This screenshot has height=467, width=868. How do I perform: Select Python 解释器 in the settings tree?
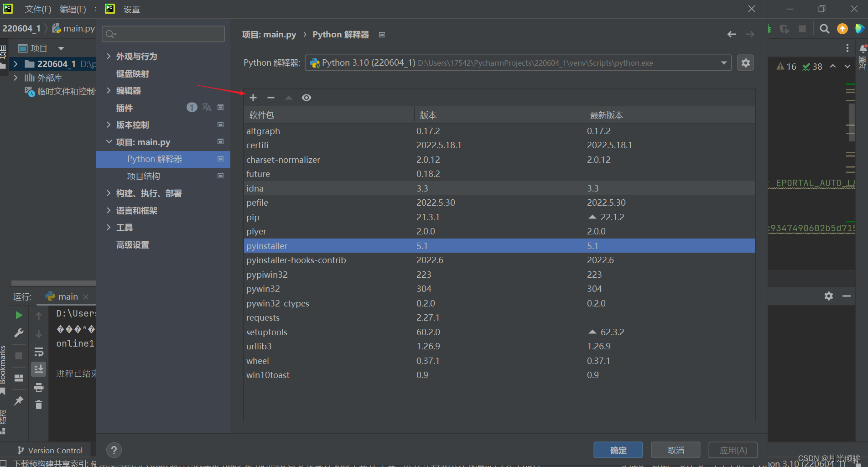(163, 159)
